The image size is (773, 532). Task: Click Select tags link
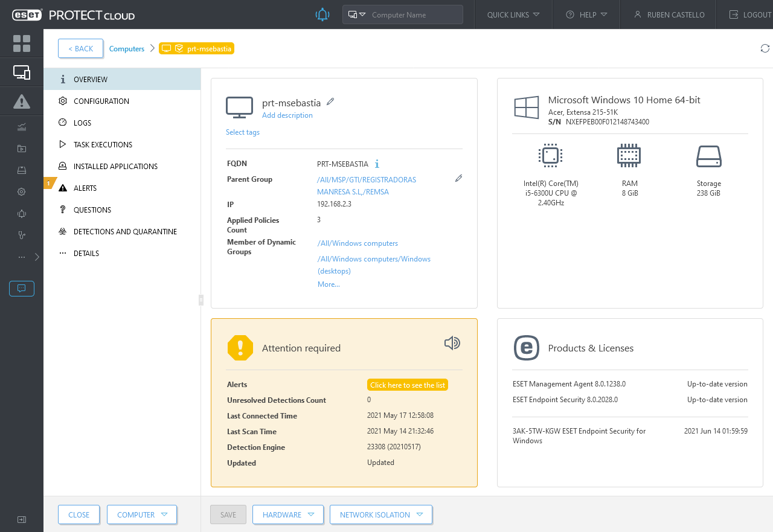coord(243,132)
